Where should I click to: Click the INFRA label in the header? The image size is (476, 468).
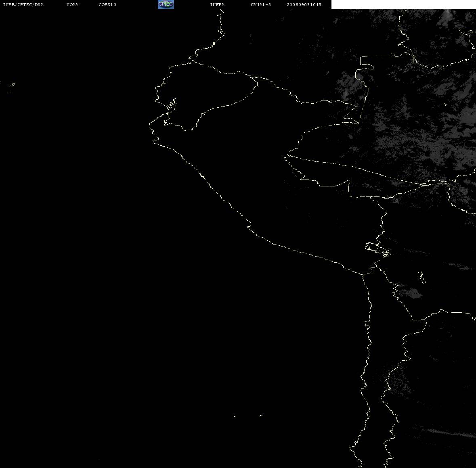coord(217,4)
